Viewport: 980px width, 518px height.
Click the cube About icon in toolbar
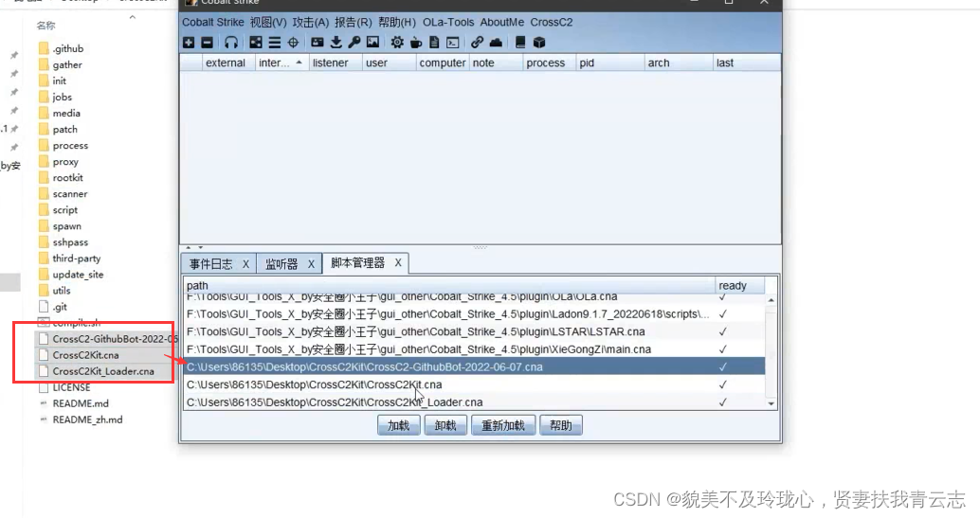coord(539,43)
